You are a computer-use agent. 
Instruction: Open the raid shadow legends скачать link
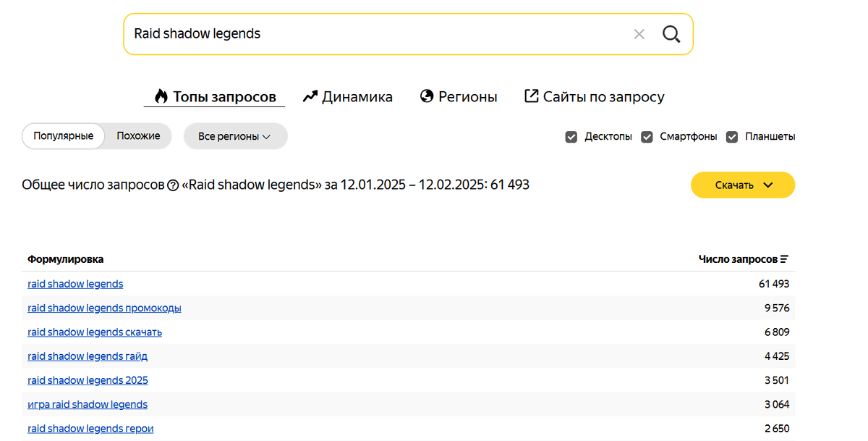(95, 332)
